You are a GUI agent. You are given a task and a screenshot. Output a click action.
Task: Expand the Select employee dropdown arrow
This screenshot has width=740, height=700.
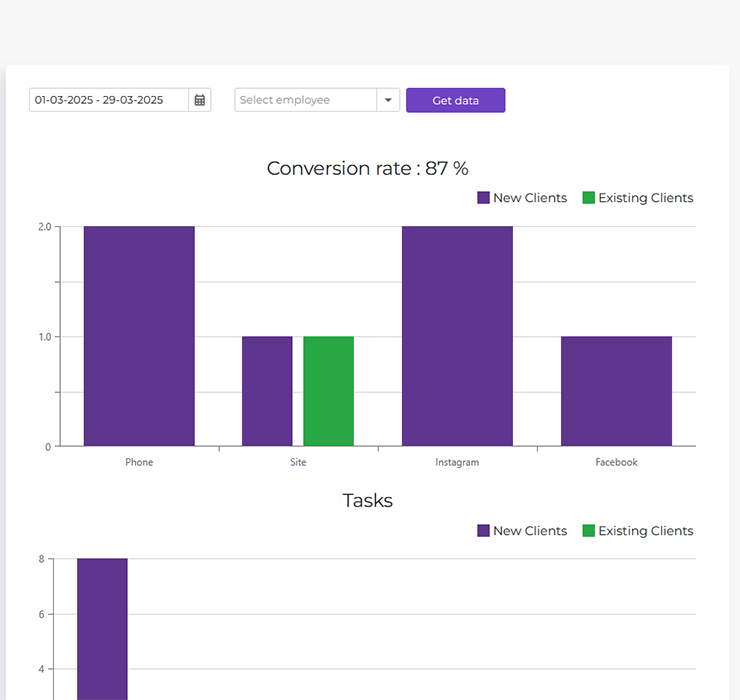(388, 100)
